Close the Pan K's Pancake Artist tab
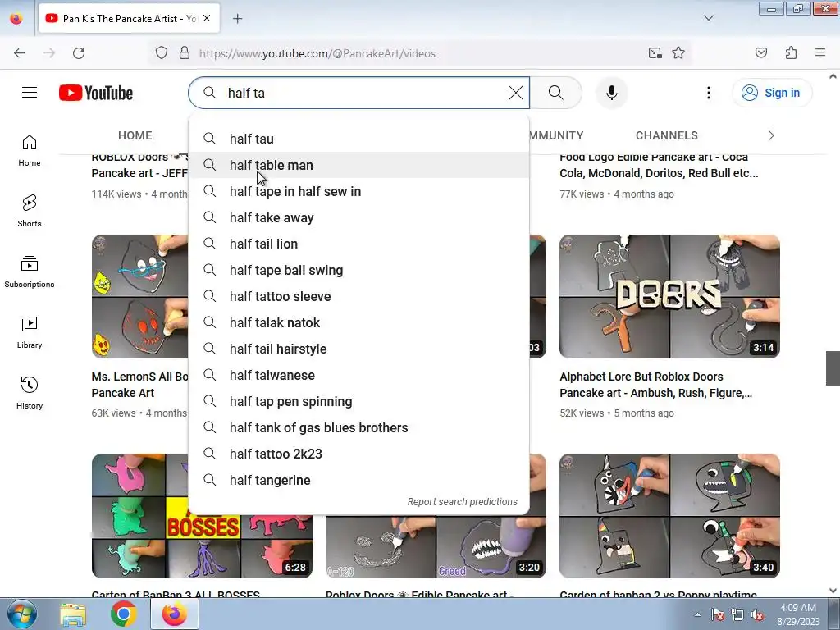 pos(207,18)
